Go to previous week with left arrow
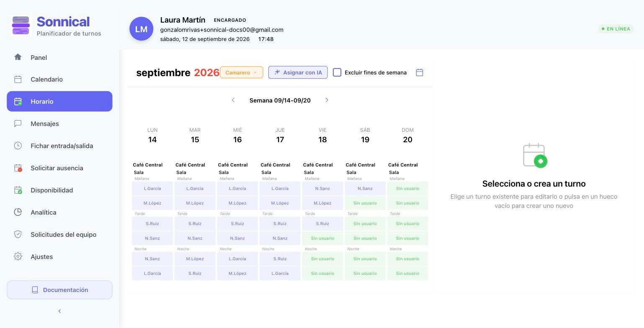 tap(233, 100)
